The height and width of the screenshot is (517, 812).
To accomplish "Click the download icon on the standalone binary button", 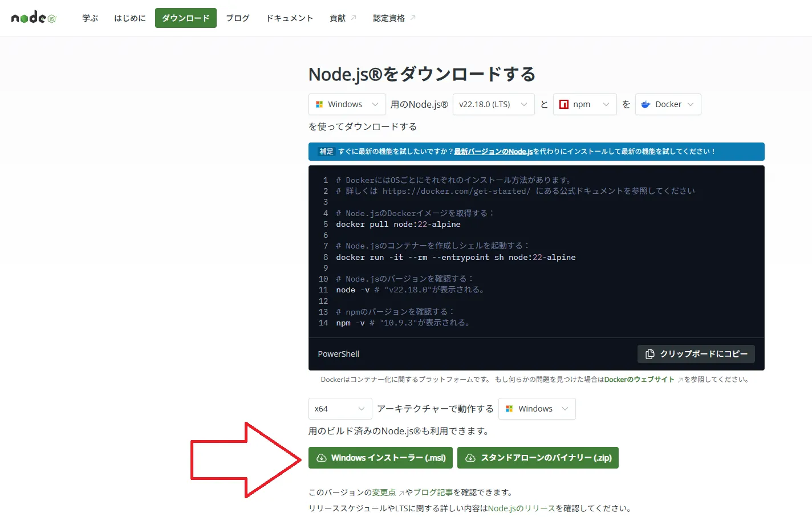I will click(x=470, y=458).
